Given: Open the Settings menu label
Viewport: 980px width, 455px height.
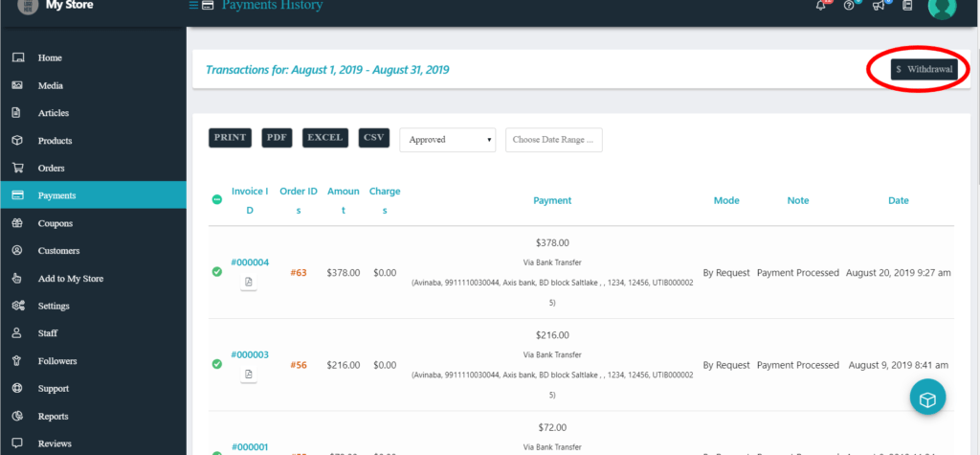Looking at the screenshot, I should click(54, 306).
